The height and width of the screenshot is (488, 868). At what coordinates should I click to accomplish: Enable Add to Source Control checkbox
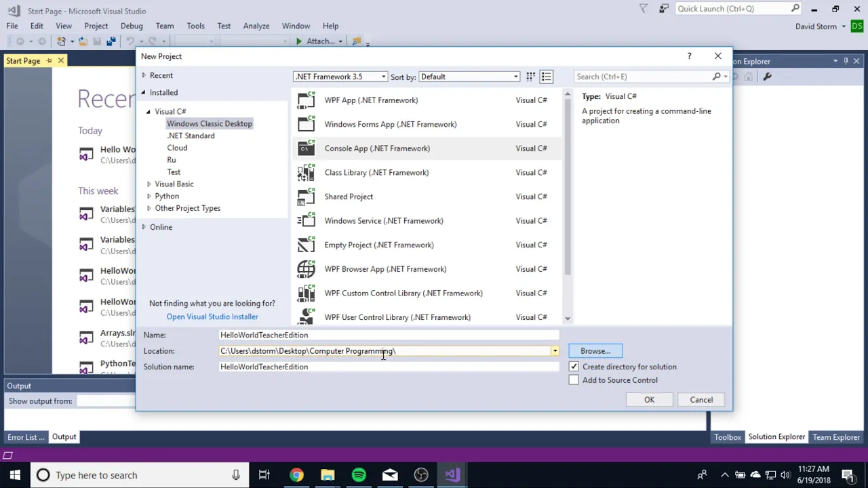point(574,380)
